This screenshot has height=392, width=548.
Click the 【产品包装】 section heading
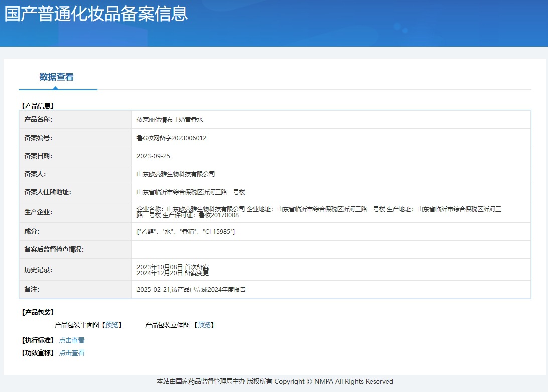tap(37, 312)
